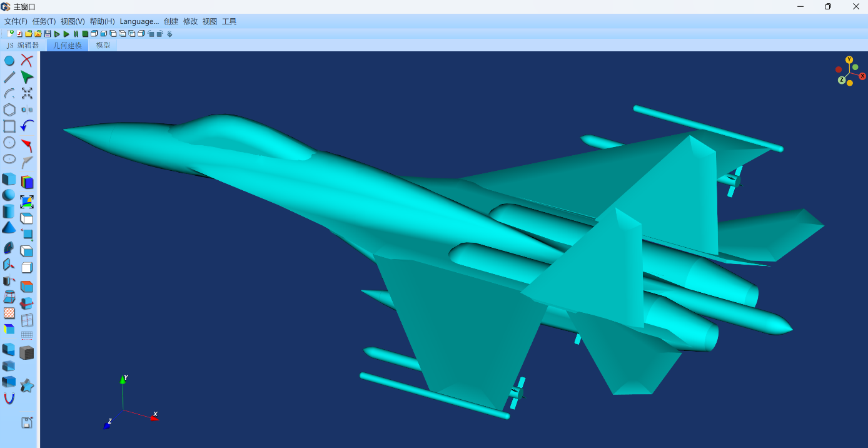The height and width of the screenshot is (448, 868).
Task: Pick the hexagon polygon tool
Action: (9, 110)
